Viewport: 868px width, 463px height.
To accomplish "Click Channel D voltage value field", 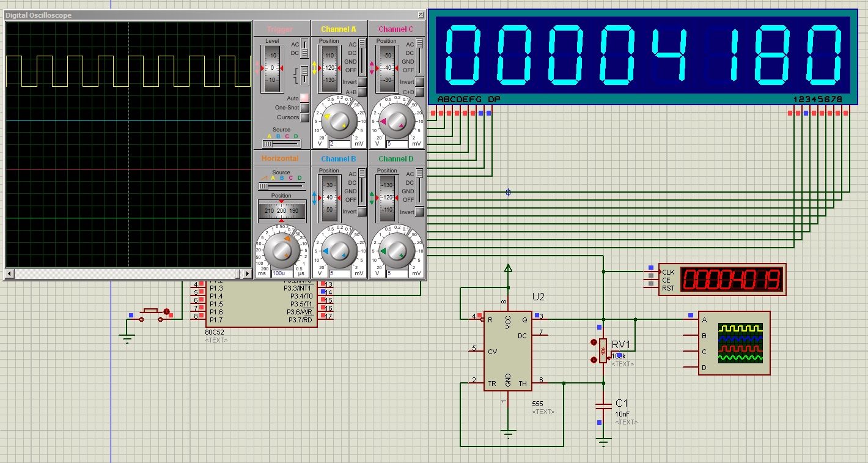I will 397,274.
